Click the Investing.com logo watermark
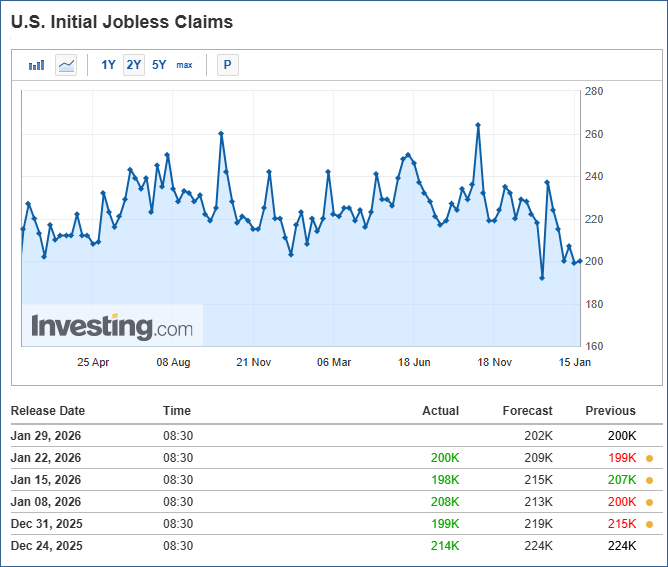Image resolution: width=668 pixels, height=567 pixels. [x=112, y=327]
